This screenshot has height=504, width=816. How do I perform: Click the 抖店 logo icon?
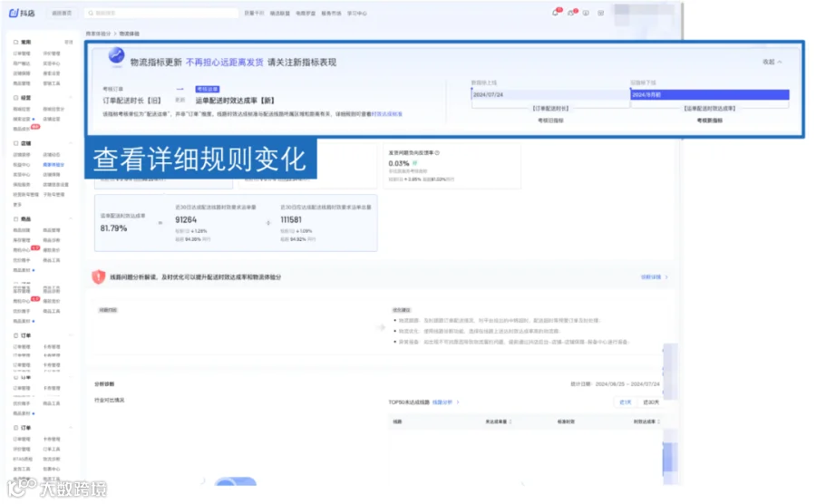click(14, 13)
